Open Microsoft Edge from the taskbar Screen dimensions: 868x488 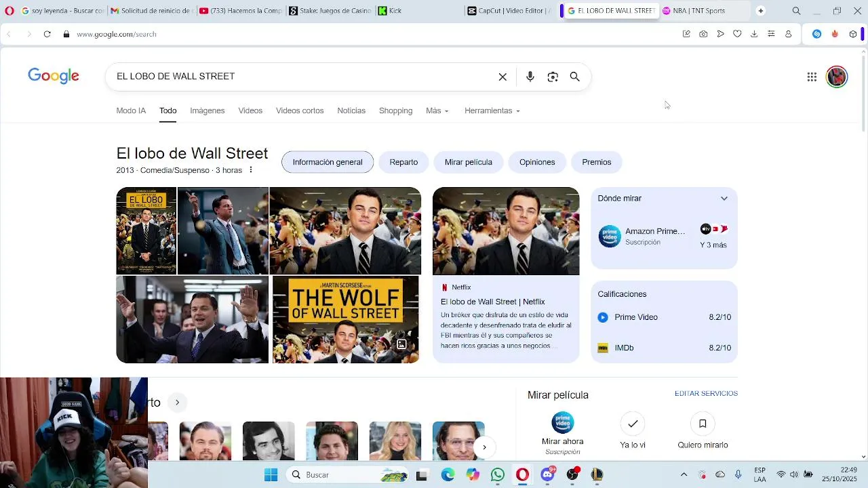click(448, 474)
